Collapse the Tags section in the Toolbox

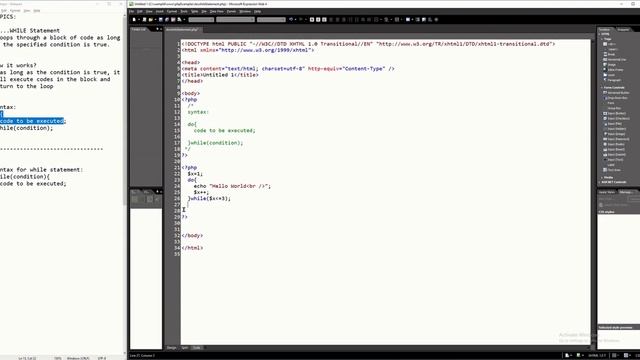point(602,39)
